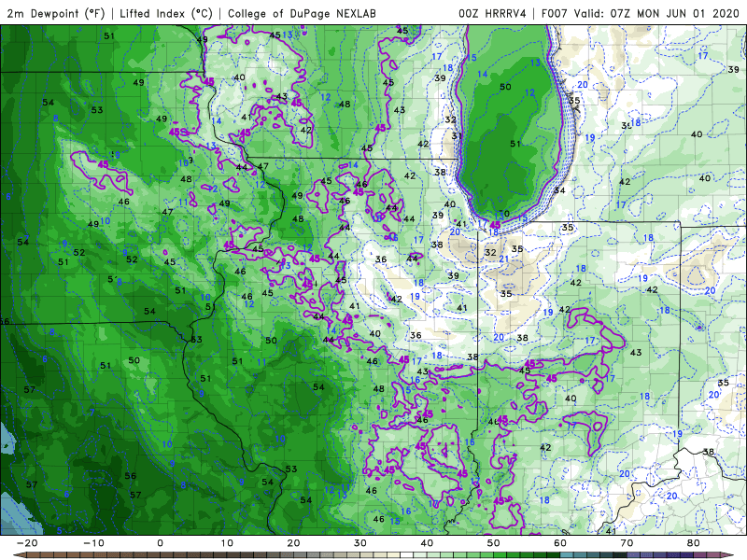Click the 40 label on the color scale
This screenshot has width=747, height=560.
pos(427,543)
